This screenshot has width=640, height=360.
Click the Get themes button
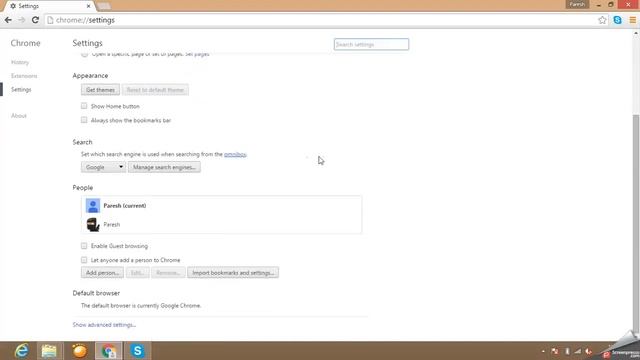point(100,90)
